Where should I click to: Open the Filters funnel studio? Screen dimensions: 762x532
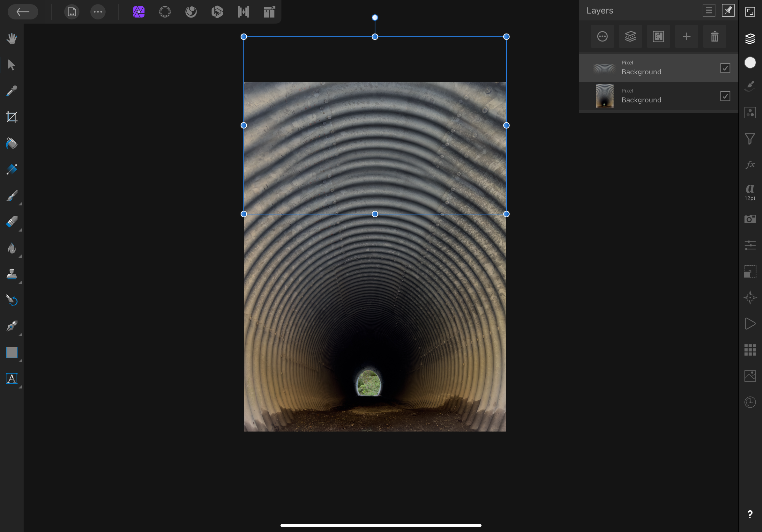[x=750, y=139]
